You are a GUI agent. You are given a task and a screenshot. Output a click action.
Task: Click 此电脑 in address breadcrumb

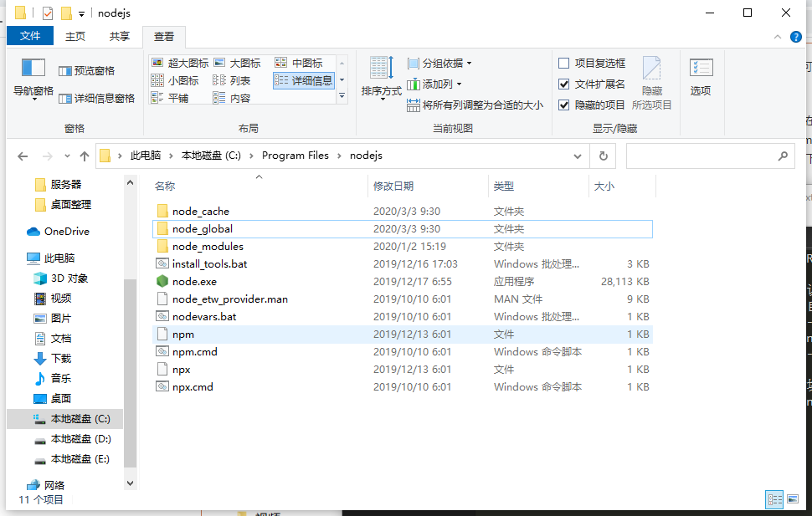click(x=146, y=156)
